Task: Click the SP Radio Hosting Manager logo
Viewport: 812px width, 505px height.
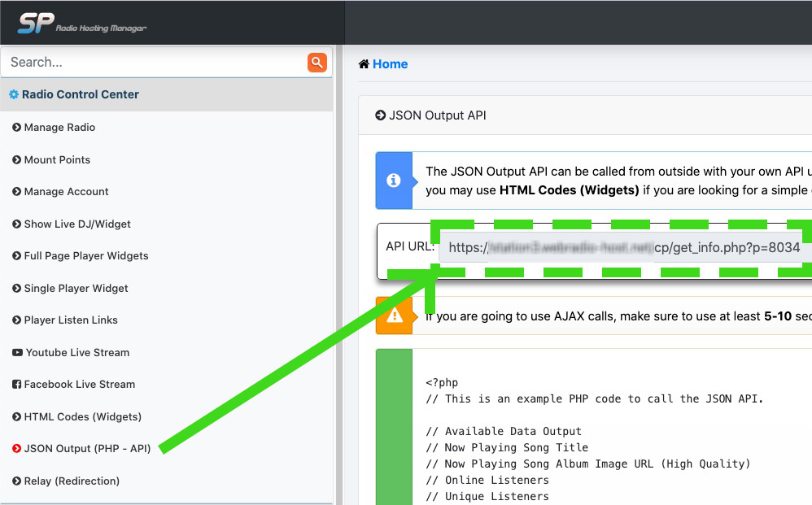Action: [x=81, y=24]
